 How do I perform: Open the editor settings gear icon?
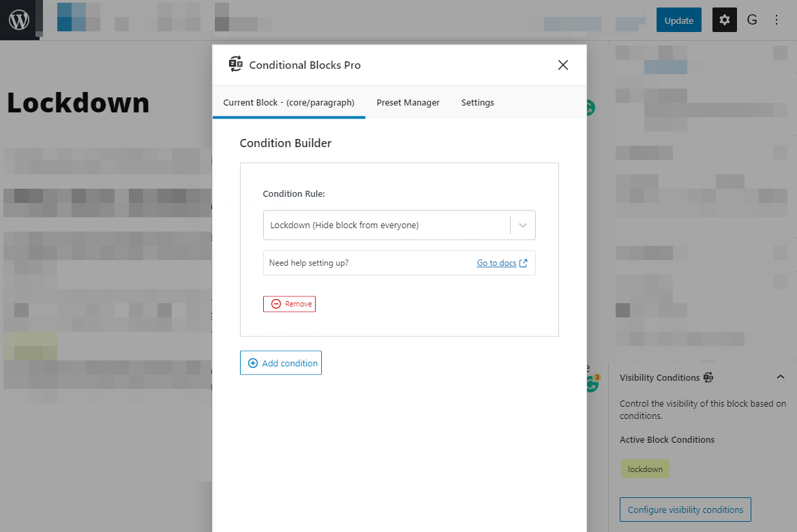pyautogui.click(x=724, y=20)
